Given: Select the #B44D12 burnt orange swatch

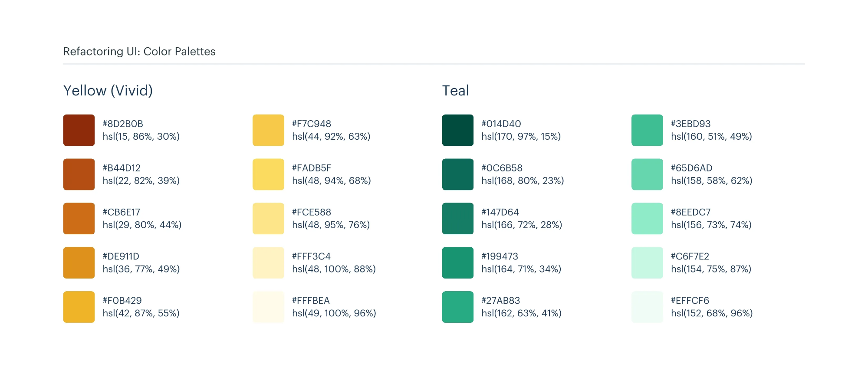Looking at the screenshot, I should pos(79,174).
